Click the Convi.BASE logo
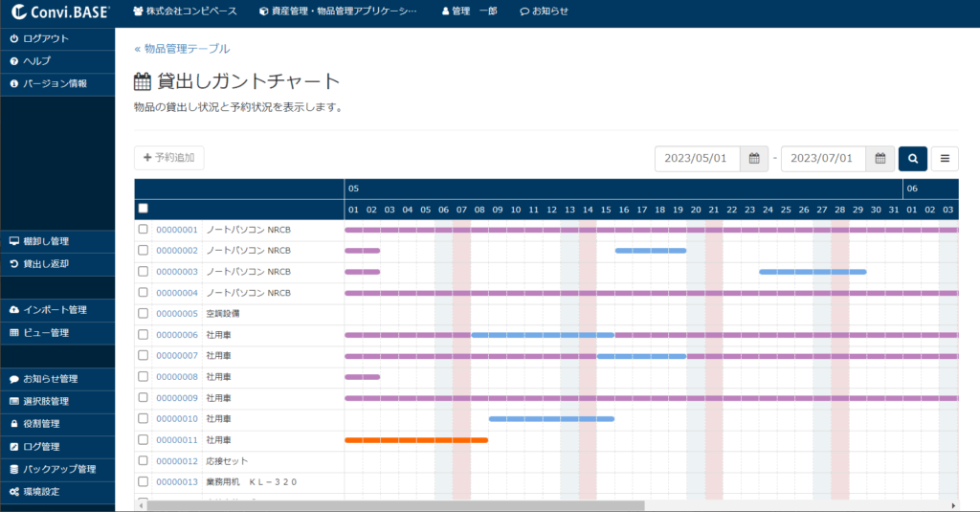The width and height of the screenshot is (980, 512). tap(61, 11)
